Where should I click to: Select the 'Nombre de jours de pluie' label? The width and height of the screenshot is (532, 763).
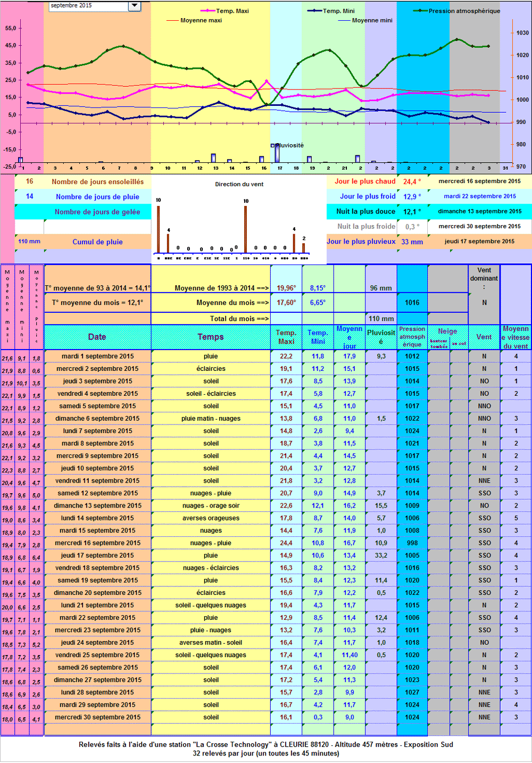(98, 196)
